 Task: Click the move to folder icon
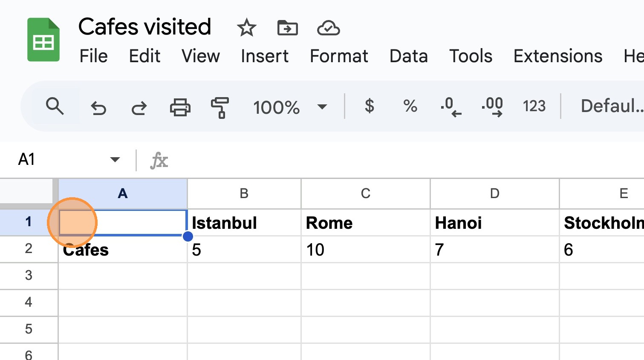pyautogui.click(x=288, y=28)
